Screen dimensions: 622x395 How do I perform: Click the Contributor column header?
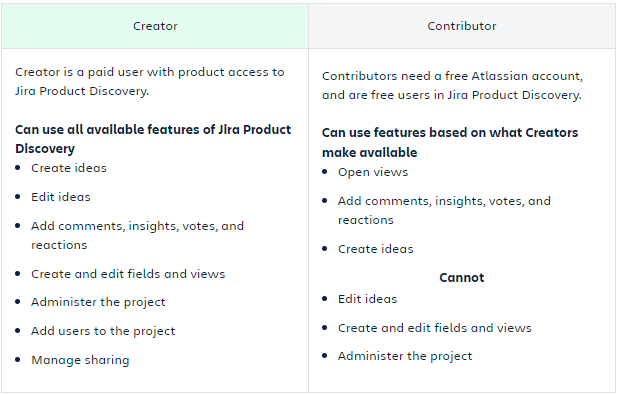[x=462, y=26]
